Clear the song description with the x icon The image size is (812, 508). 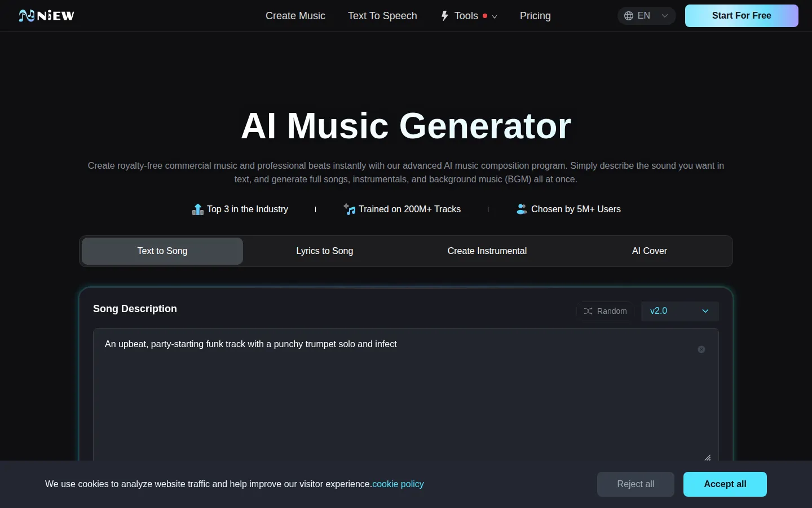pyautogui.click(x=701, y=349)
